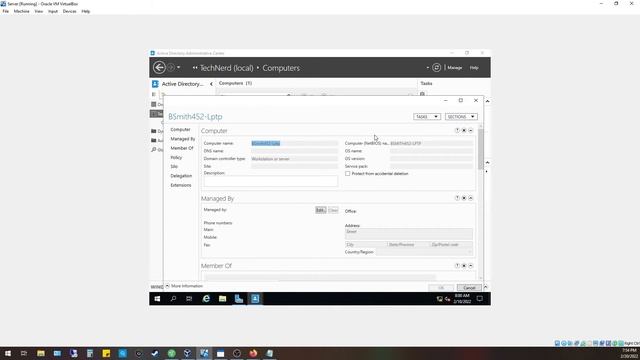Click the VM network tray icon
This screenshot has height=360, width=640.
coord(440,299)
